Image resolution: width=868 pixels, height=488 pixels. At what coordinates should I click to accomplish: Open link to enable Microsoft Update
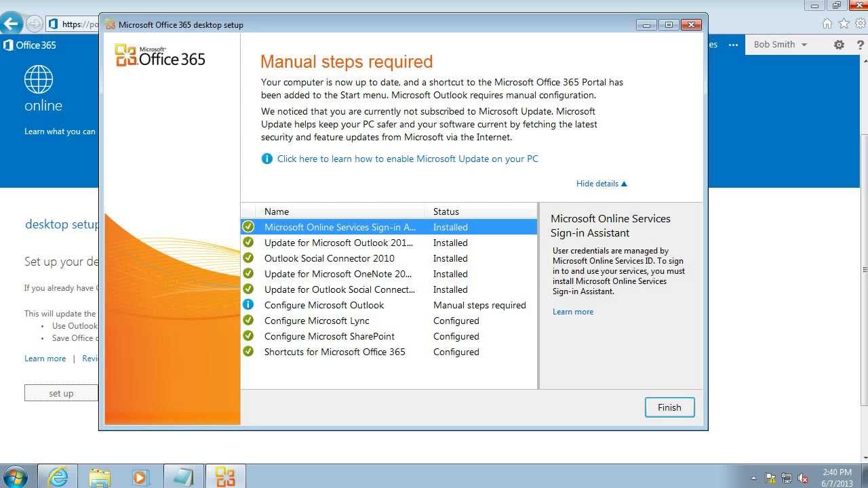click(x=408, y=159)
